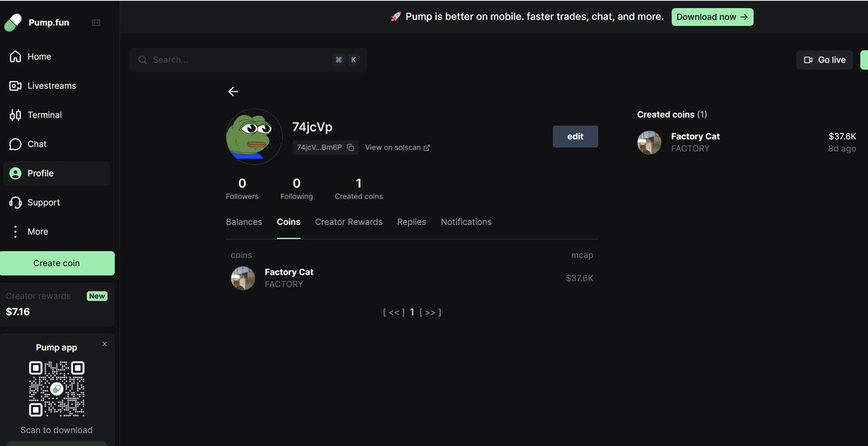Collapse the sidebar panel icon
Screen dimensions: 868x446
[96, 23]
